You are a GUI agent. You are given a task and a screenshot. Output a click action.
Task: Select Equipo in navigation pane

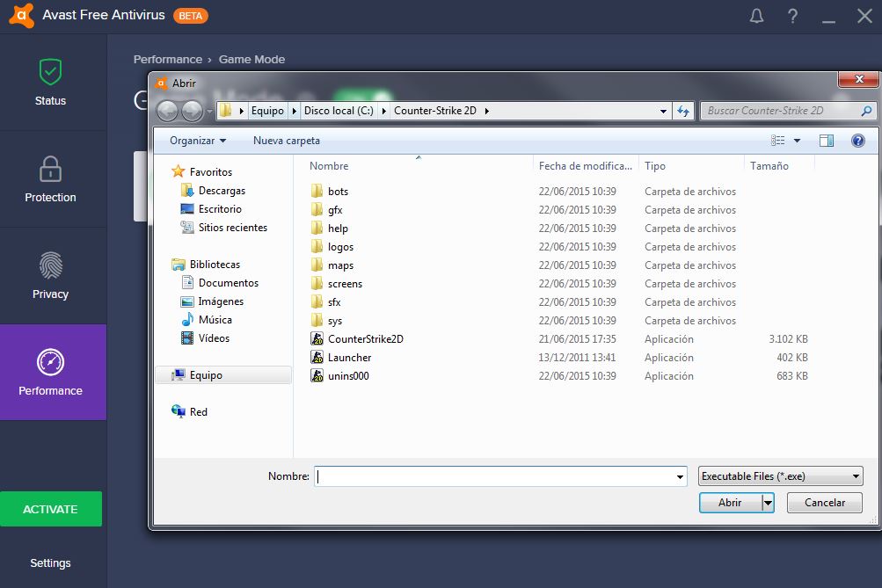point(206,375)
